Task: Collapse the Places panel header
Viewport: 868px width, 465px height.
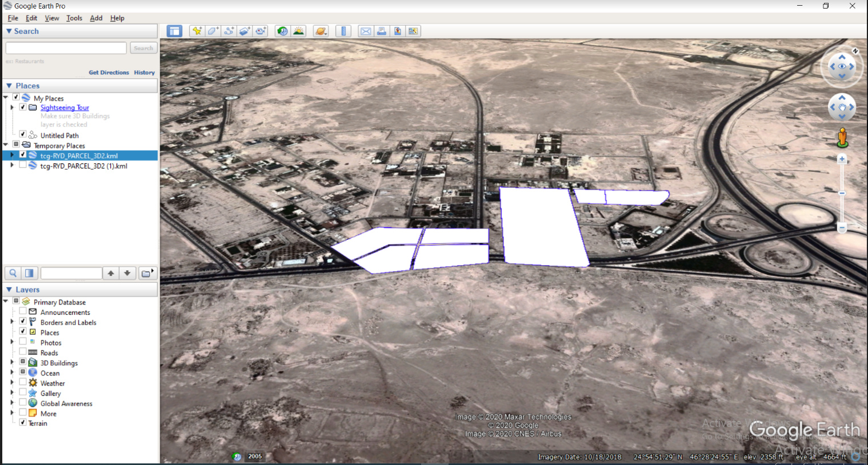Action: point(9,86)
